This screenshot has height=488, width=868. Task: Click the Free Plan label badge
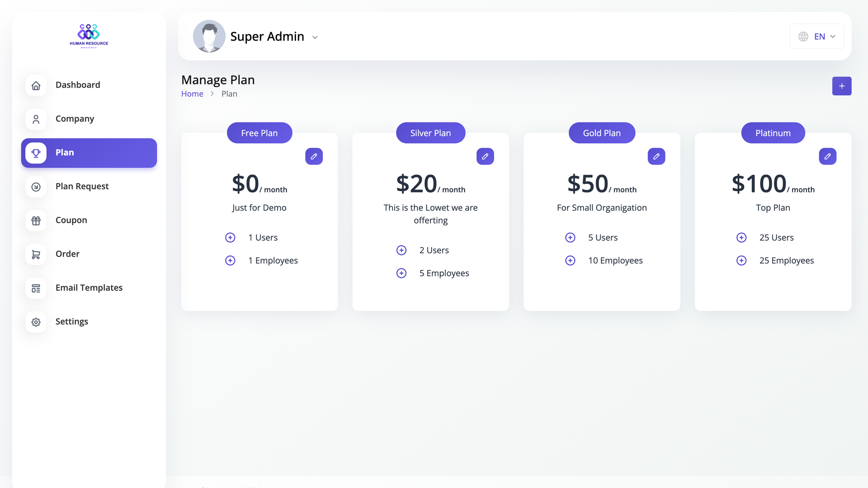(259, 133)
